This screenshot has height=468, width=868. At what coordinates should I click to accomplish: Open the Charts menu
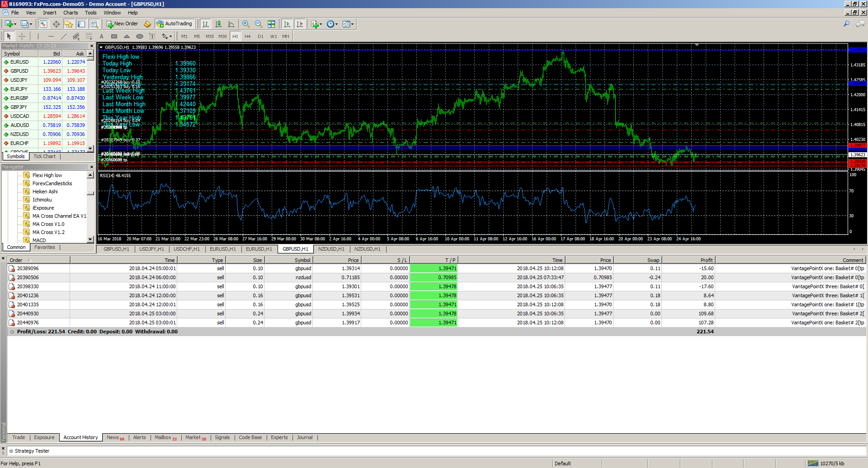(71, 13)
